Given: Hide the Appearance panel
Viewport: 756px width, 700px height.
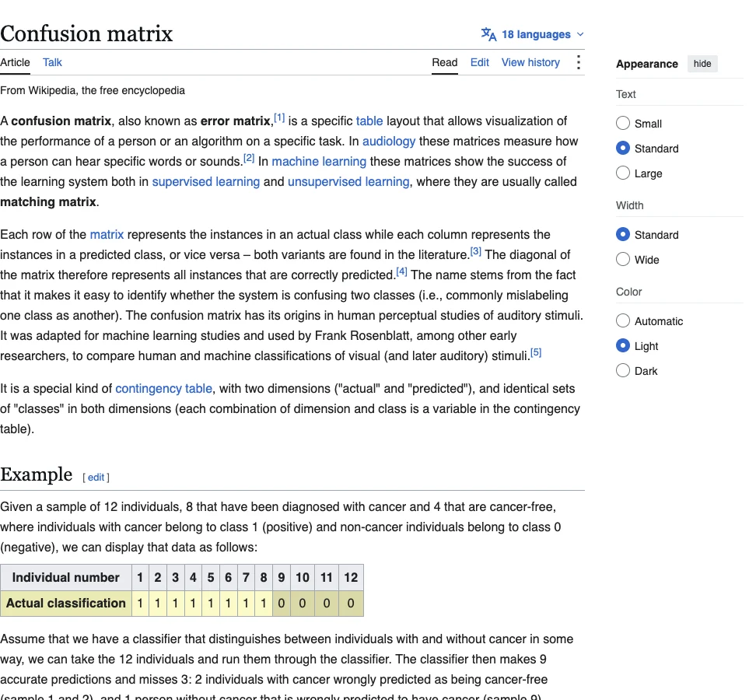Looking at the screenshot, I should [x=702, y=64].
